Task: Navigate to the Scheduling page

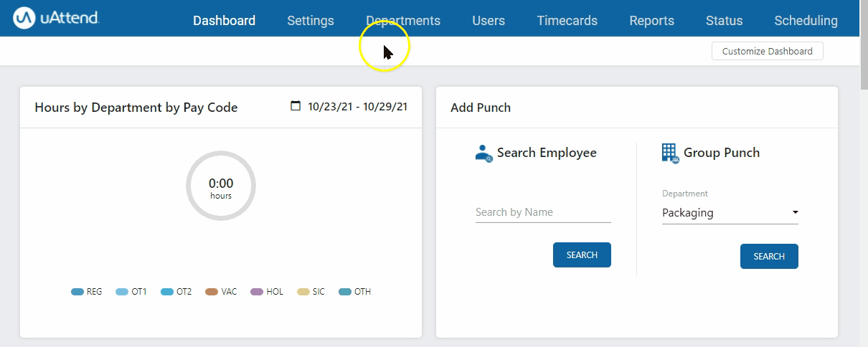Action: [806, 21]
